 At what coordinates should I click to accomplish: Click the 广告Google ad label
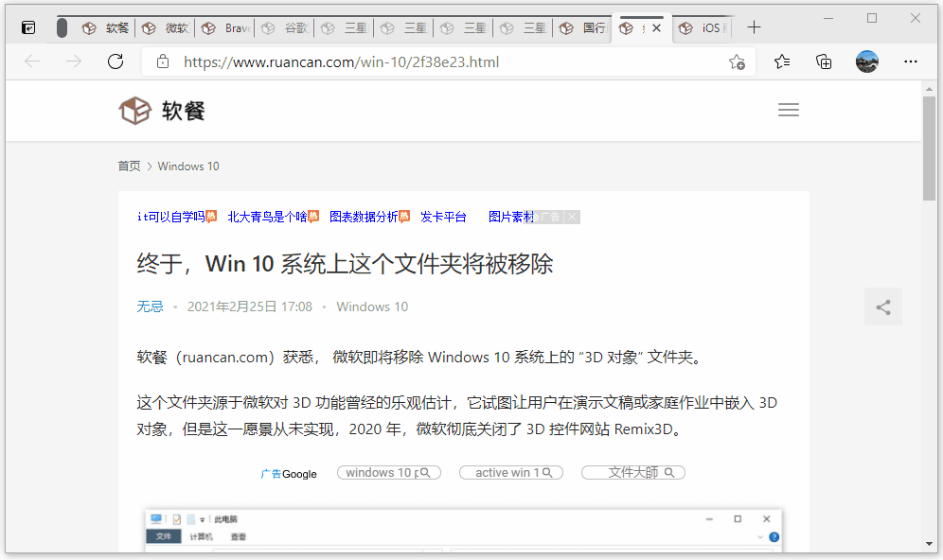(289, 474)
